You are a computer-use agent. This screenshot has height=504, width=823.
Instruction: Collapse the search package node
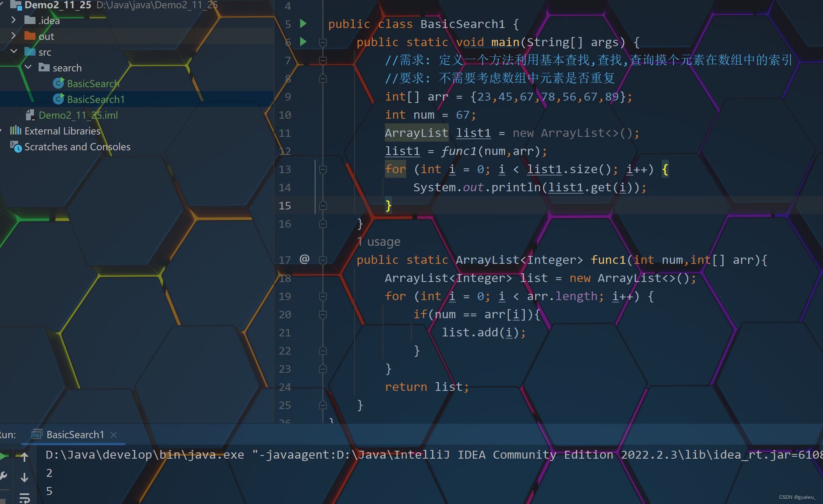coord(28,67)
